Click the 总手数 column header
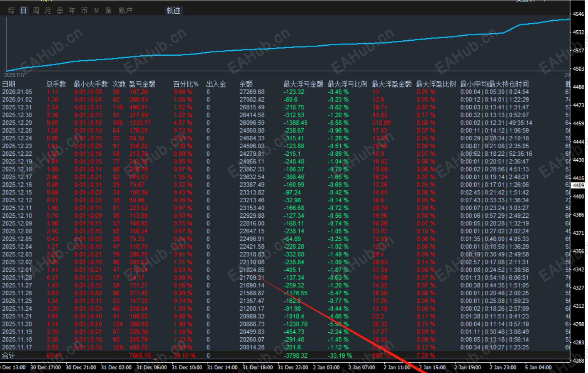Viewport: 588px width, 373px height. click(56, 84)
